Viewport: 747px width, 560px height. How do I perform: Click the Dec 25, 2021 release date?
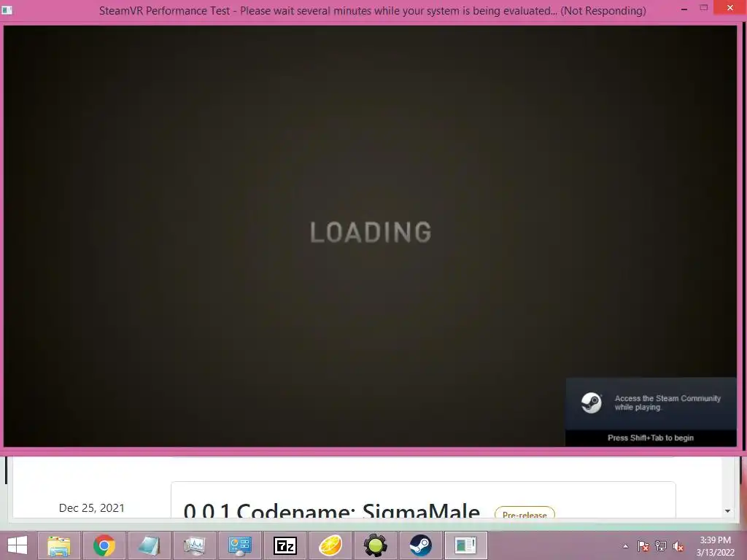91,508
